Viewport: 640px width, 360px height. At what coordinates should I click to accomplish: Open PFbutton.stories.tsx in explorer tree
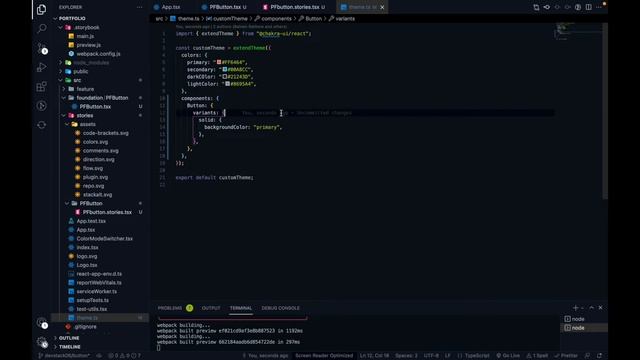[x=107, y=212]
